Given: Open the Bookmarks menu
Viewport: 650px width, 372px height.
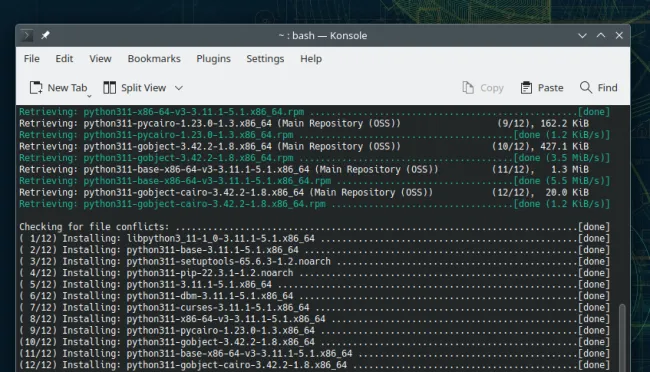Looking at the screenshot, I should coord(154,58).
